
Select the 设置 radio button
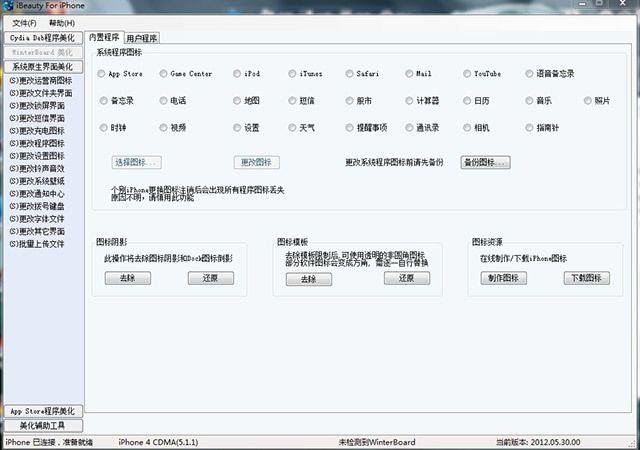[237, 128]
